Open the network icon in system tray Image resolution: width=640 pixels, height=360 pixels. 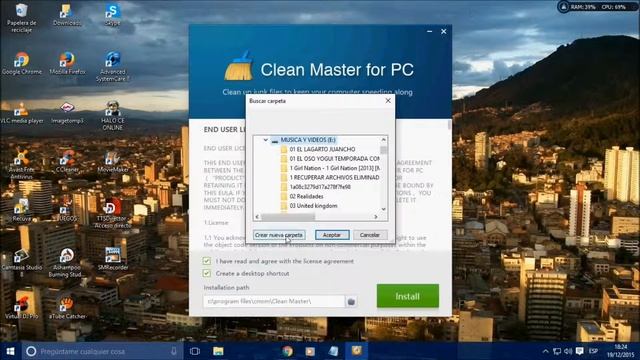coord(557,351)
